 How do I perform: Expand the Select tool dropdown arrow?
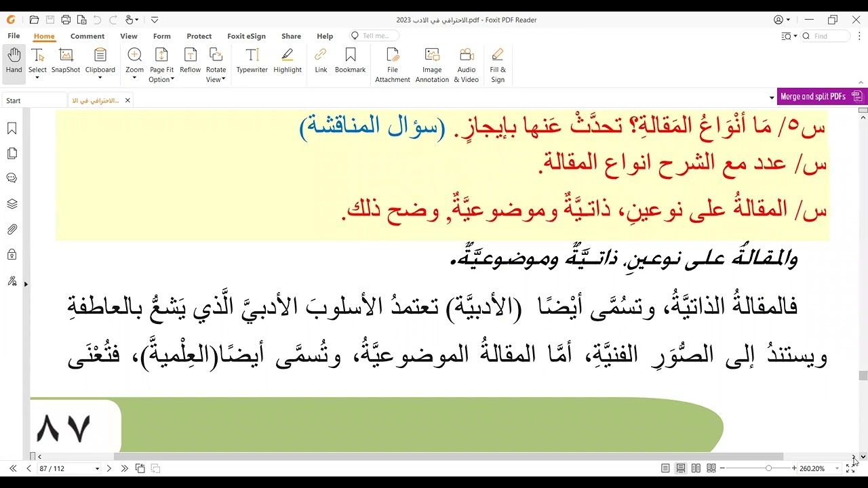[x=37, y=78]
